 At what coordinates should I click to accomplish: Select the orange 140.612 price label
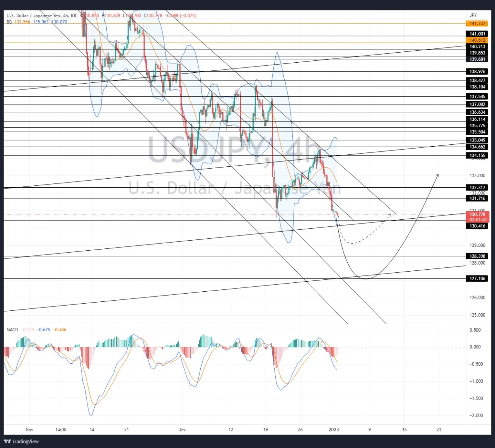pyautogui.click(x=477, y=40)
